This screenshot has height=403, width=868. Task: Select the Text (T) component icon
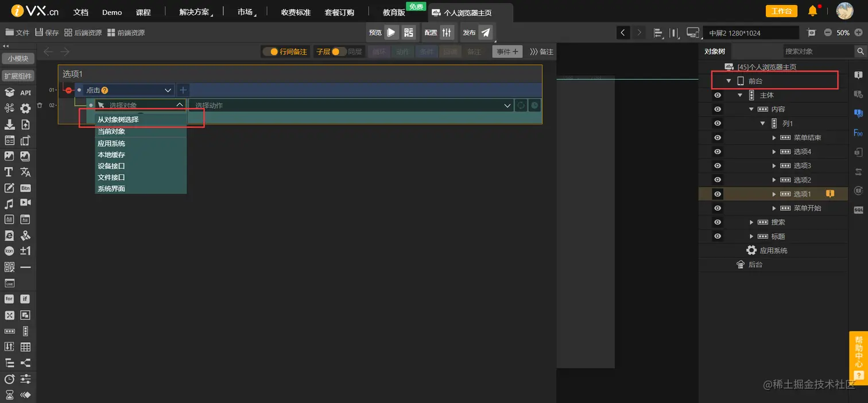(9, 172)
